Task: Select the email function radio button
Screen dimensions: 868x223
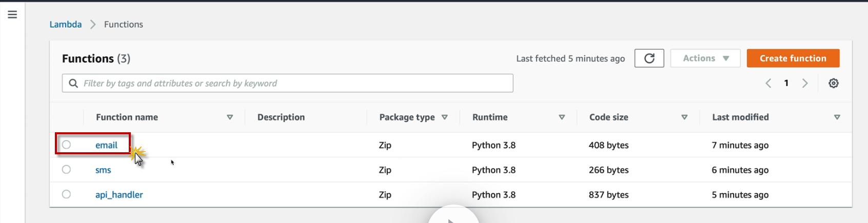Action: pyautogui.click(x=66, y=145)
